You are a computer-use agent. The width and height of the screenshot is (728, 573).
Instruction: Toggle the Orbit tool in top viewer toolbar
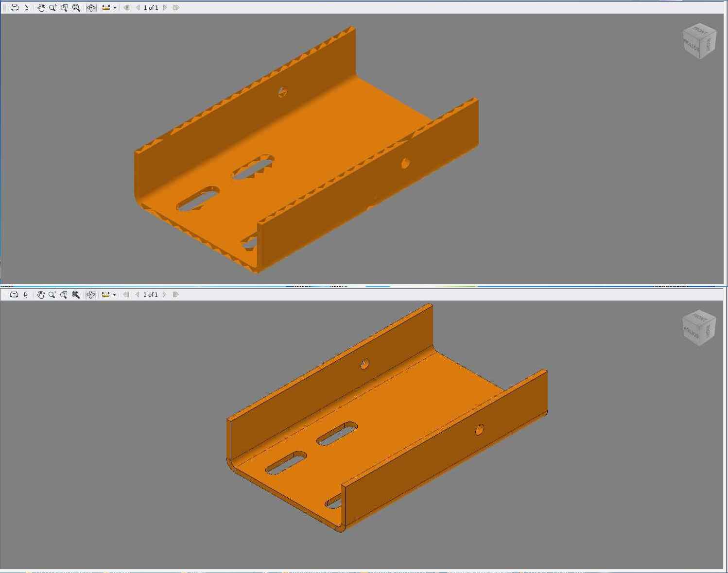coord(91,8)
